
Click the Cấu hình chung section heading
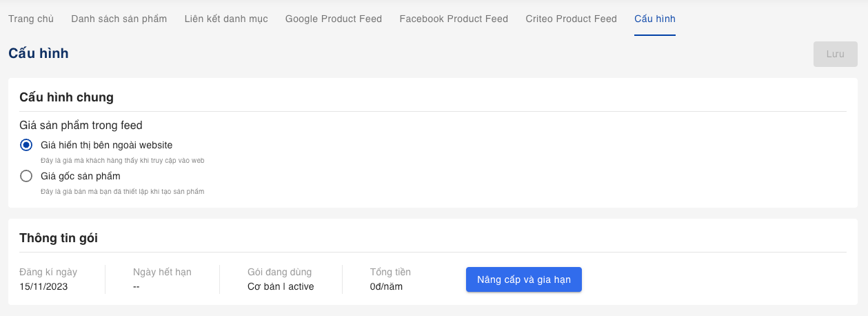[66, 97]
